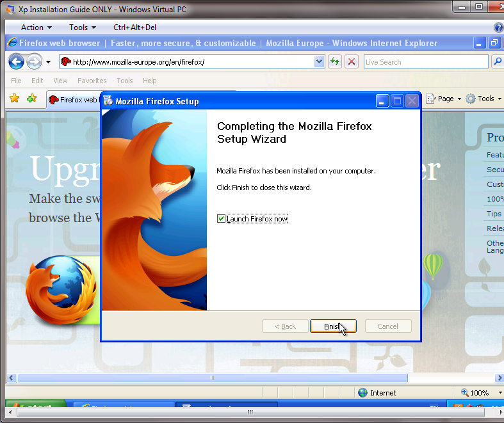Minimize the Mozilla Firefox Setup dialog
Image resolution: width=504 pixels, height=423 pixels.
click(x=382, y=101)
